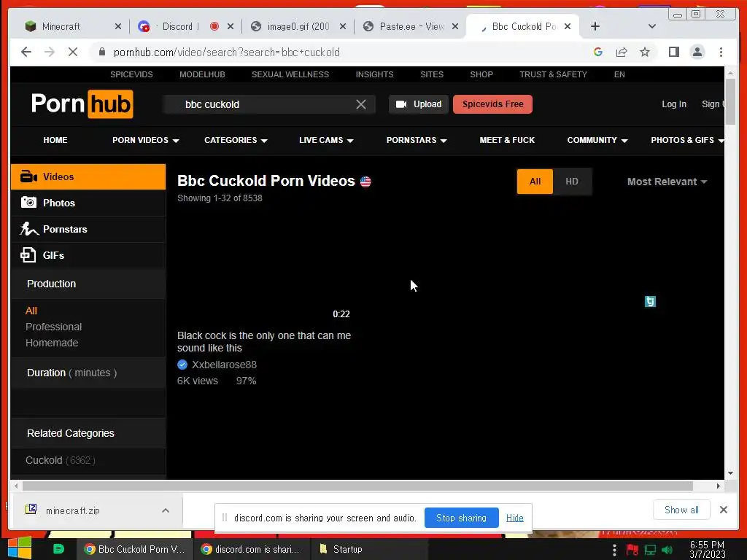The image size is (747, 560).
Task: Select Photos in the left sidebar
Action: pyautogui.click(x=88, y=203)
